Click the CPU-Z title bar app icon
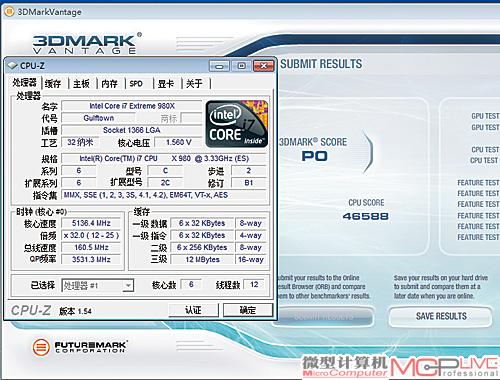The image size is (500, 380). click(12, 66)
